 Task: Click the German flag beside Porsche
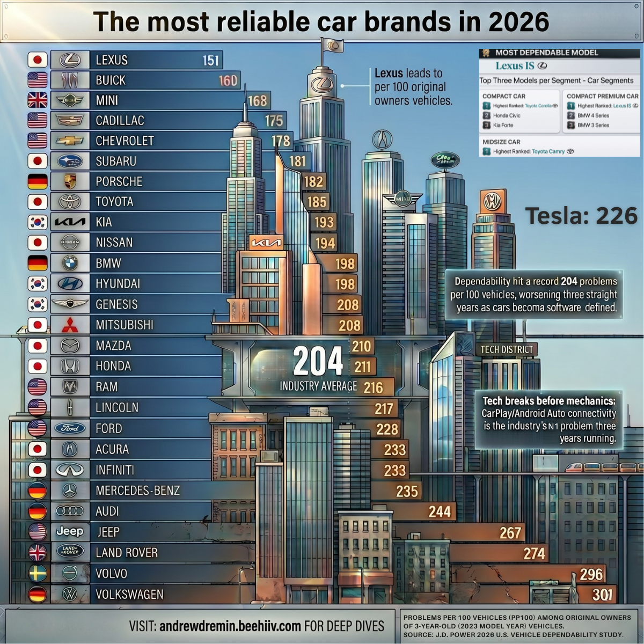point(38,181)
